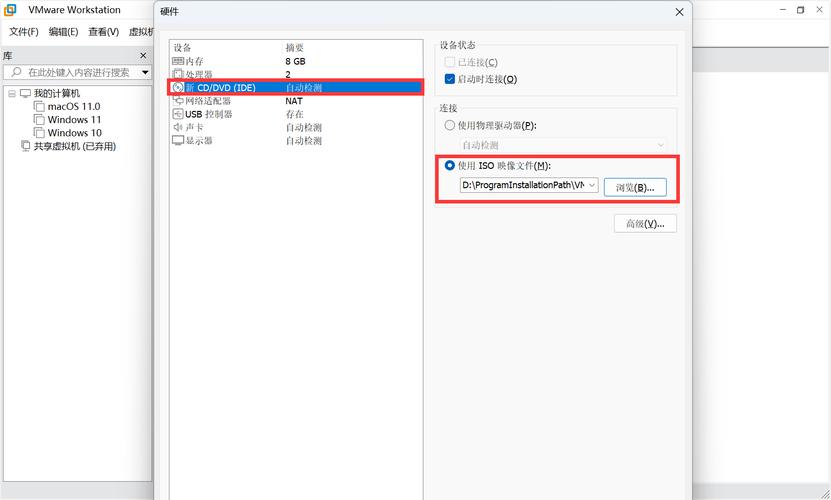Viewport: 831px width, 500px height.
Task: Open the ISO image path dropdown
Action: click(593, 185)
